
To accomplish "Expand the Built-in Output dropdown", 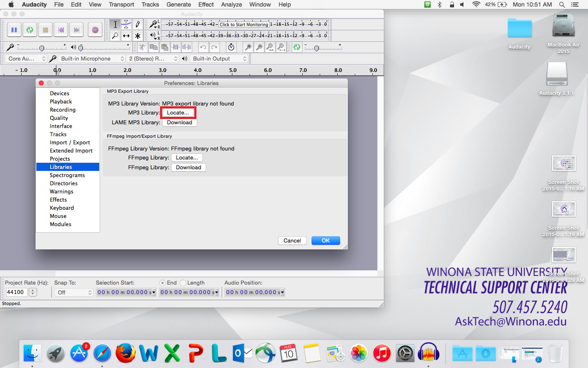I will pyautogui.click(x=219, y=58).
